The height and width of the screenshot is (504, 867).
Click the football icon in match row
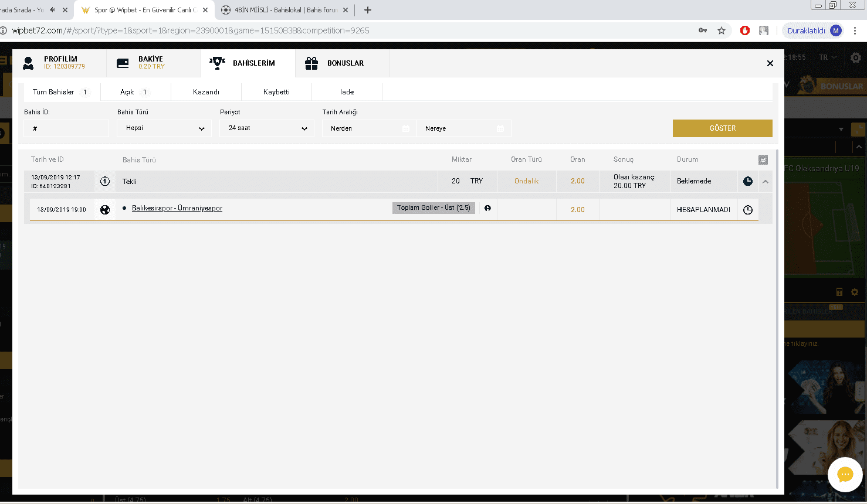point(105,210)
